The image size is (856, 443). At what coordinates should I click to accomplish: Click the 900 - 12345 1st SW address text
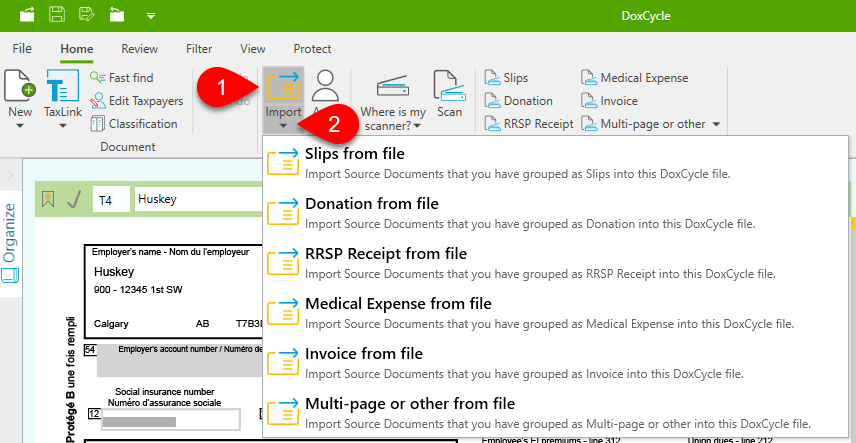point(138,290)
